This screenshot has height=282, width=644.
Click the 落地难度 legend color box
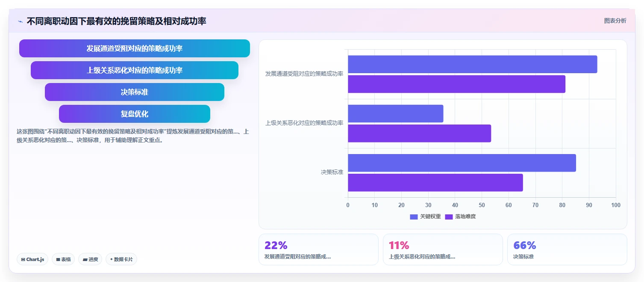tap(449, 217)
